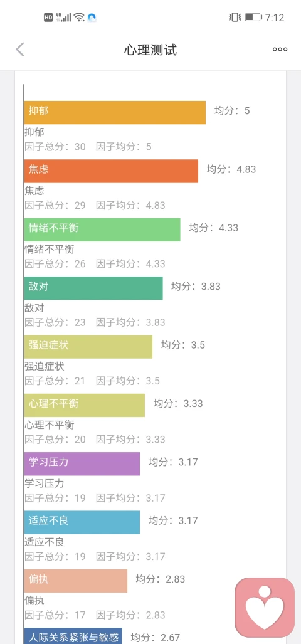Tap the battery indicator icon
Screen dimensions: 301x644
tap(253, 18)
